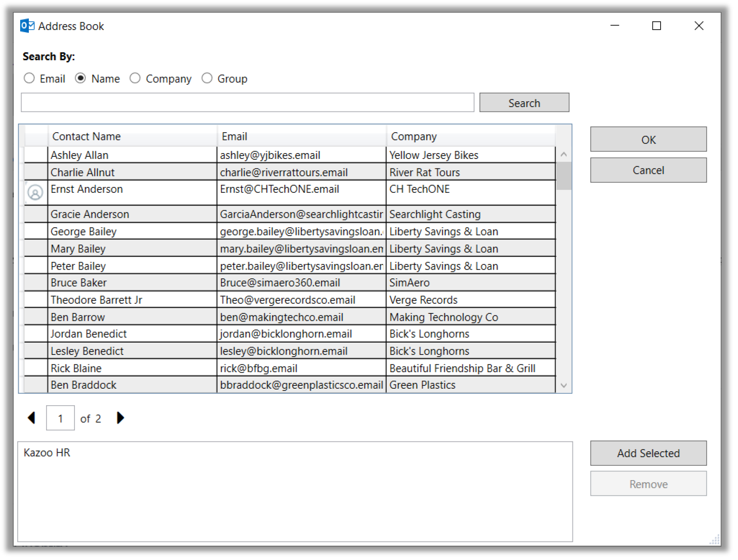Click the Verge Records company cell

coord(471,300)
